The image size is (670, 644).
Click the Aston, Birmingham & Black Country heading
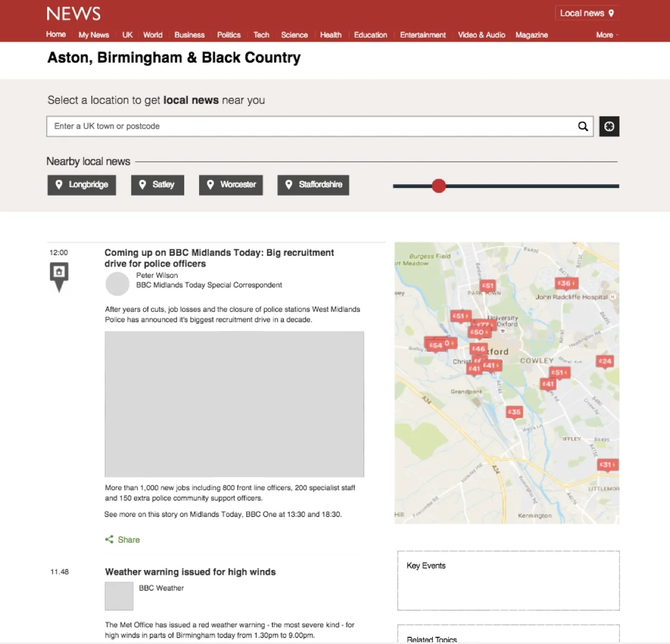[174, 57]
